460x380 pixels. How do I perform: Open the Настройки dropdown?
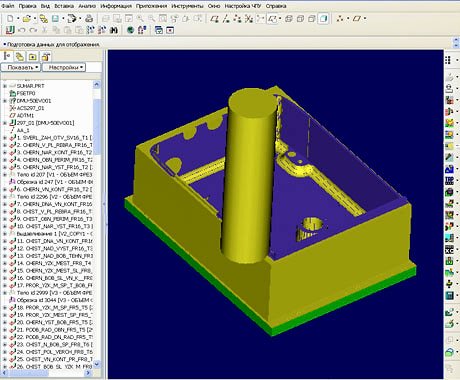(x=64, y=67)
